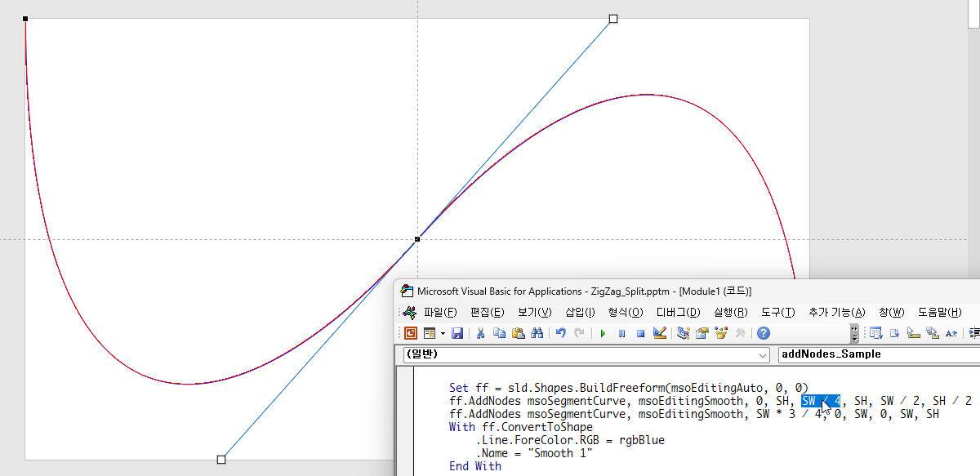Viewport: 980px width, 476px height.
Task: Click the Parameter Info edit toolbar icon
Action: [x=933, y=333]
